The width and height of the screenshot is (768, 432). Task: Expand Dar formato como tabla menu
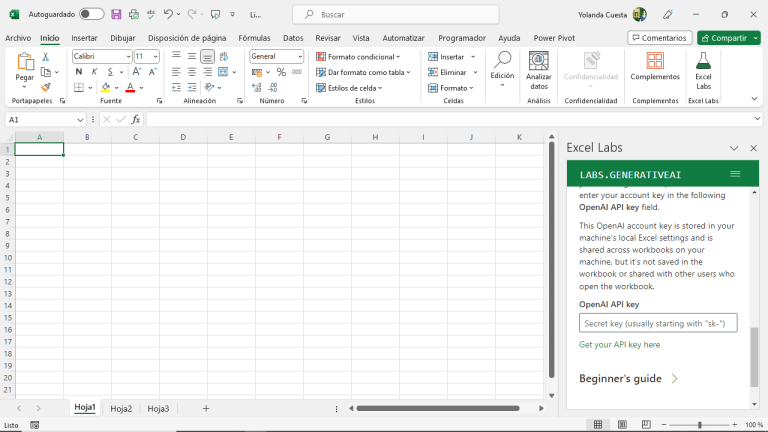pos(363,72)
